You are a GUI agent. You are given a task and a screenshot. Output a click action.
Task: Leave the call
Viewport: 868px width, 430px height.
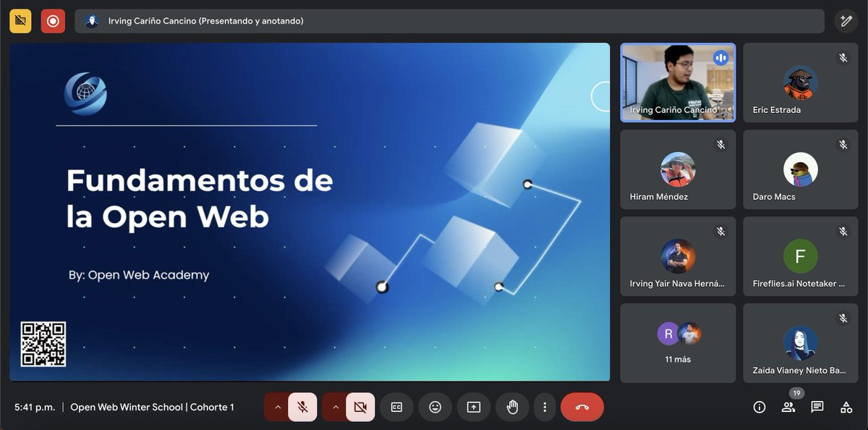(582, 407)
